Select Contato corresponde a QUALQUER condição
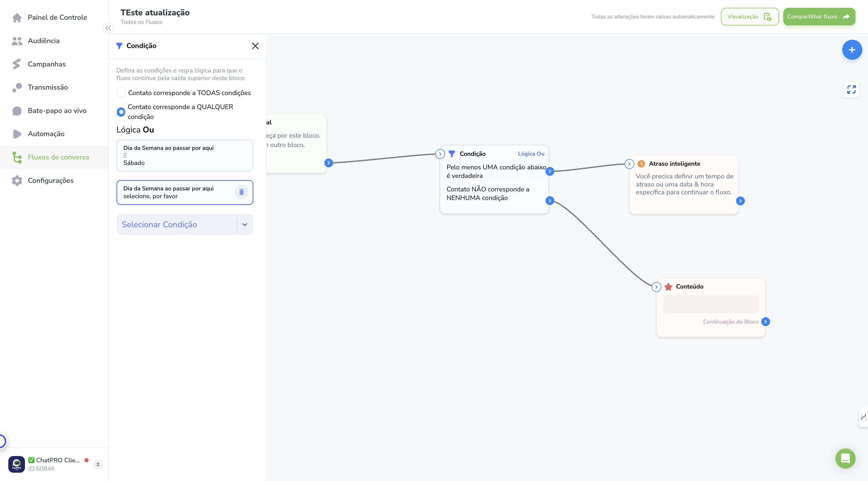The height and width of the screenshot is (481, 868). tap(121, 112)
